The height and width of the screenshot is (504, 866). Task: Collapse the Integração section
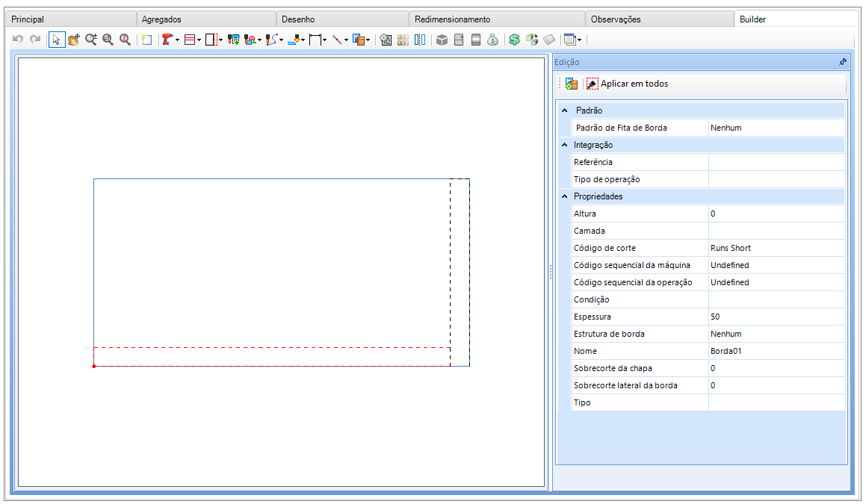[x=564, y=145]
